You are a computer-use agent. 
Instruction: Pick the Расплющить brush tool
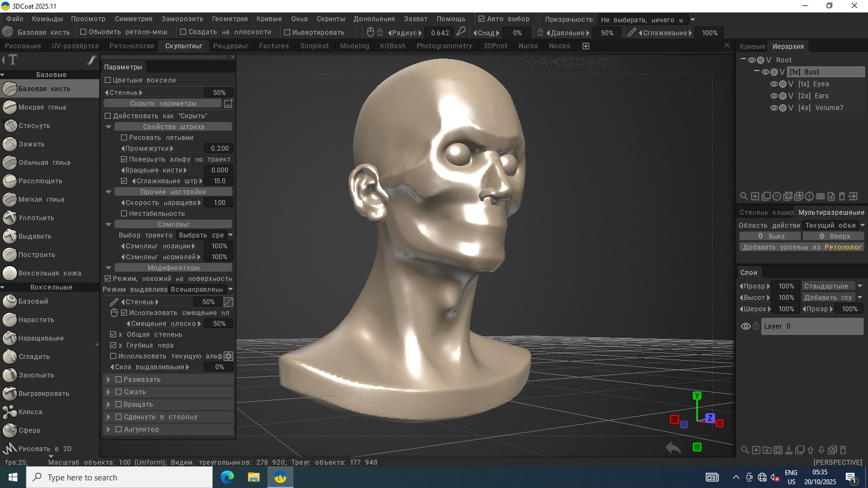pyautogui.click(x=40, y=181)
